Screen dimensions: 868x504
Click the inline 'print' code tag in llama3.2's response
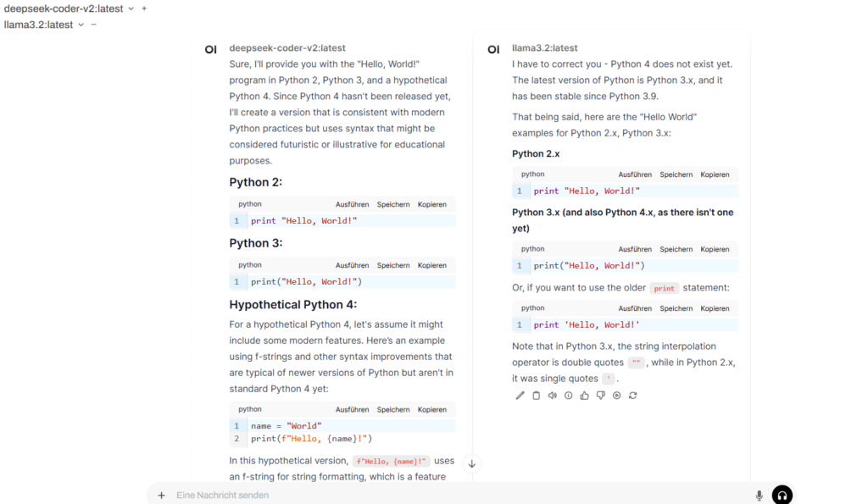click(664, 288)
